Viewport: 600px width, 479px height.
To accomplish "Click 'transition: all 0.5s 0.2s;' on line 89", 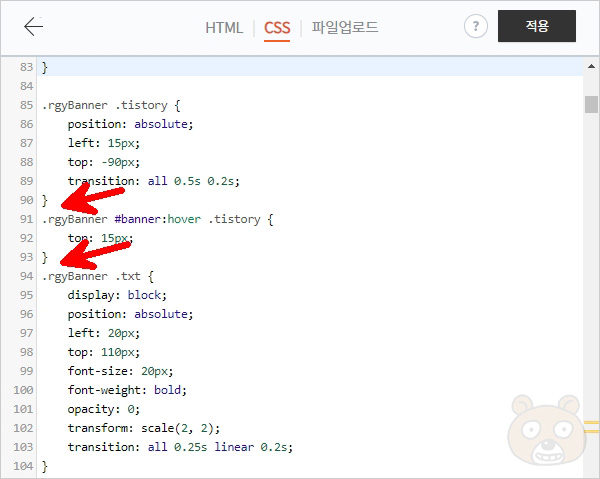I will coord(154,181).
